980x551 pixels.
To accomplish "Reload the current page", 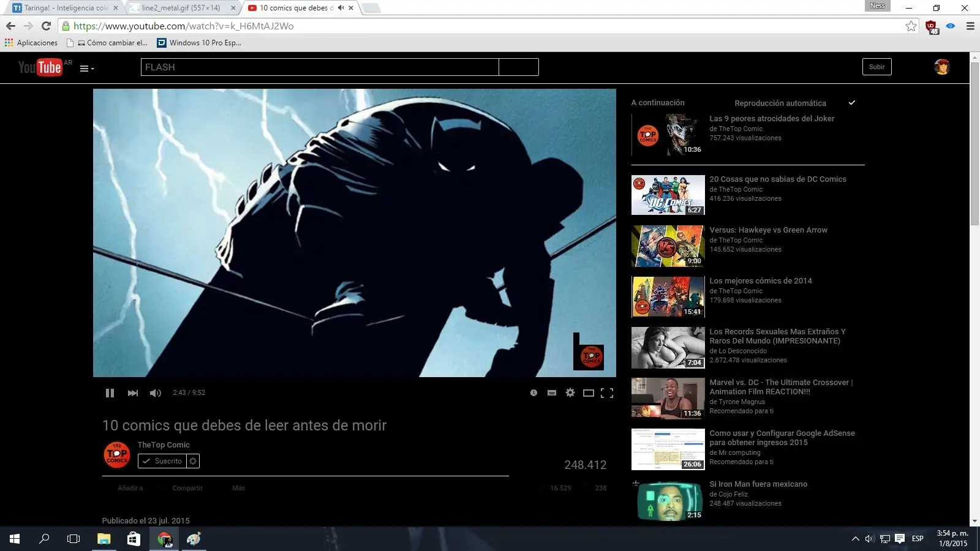I will tap(46, 26).
